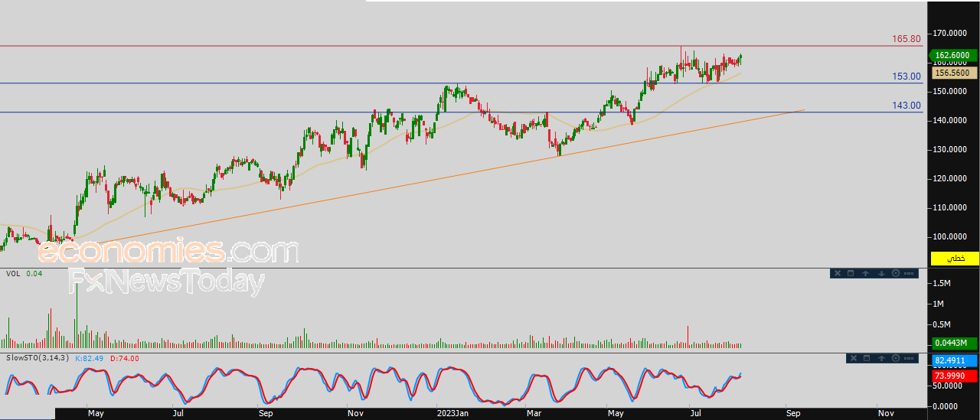Select the VOL indicator title
980x420 pixels.
coord(13,273)
